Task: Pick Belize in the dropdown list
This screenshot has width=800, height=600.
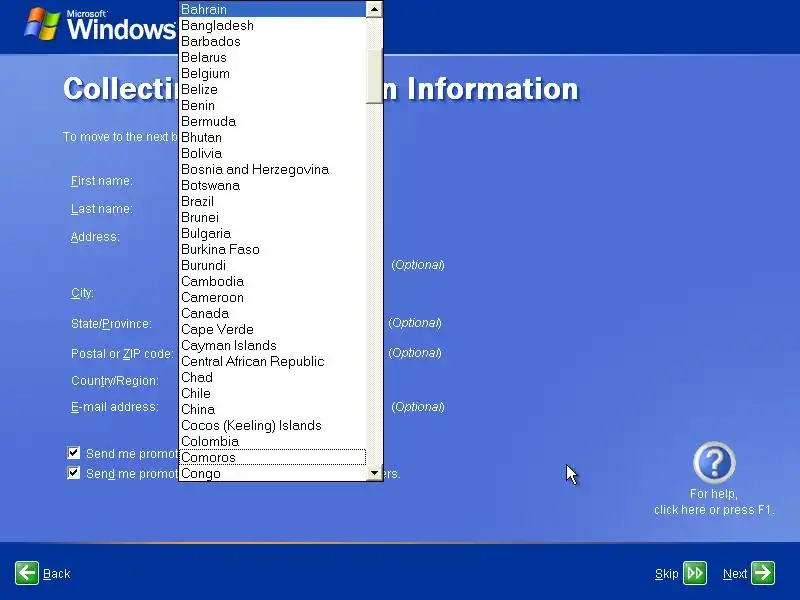Action: (272, 89)
